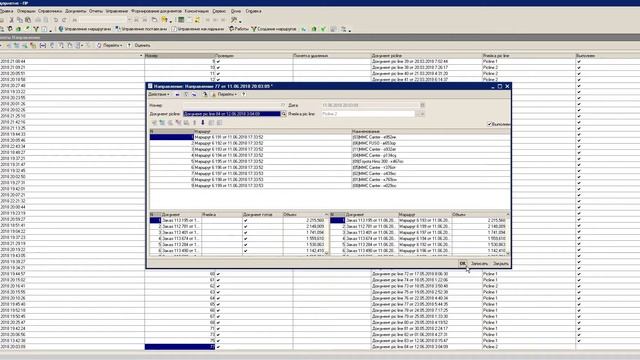The image size is (640, 360).
Task: Click the green table icon in main toolbar
Action: pyautogui.click(x=181, y=20)
